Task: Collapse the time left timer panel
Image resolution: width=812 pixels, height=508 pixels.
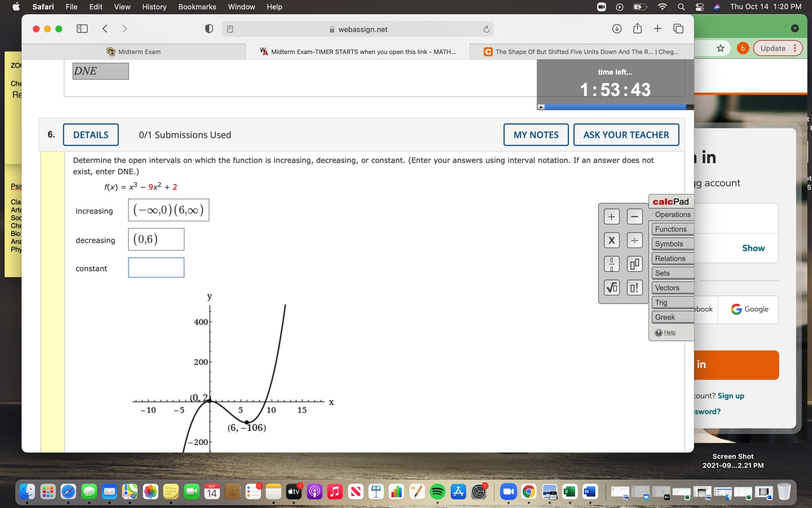Action: [x=541, y=107]
